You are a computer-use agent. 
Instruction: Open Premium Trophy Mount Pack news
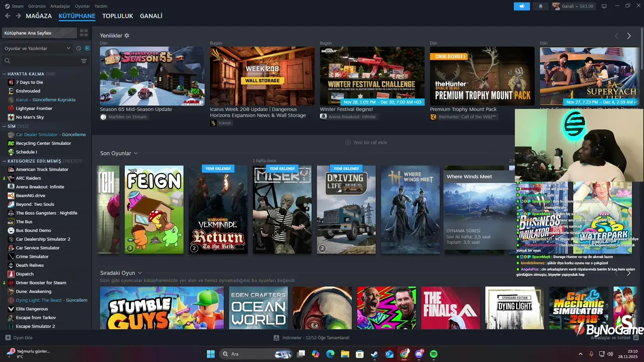[482, 76]
